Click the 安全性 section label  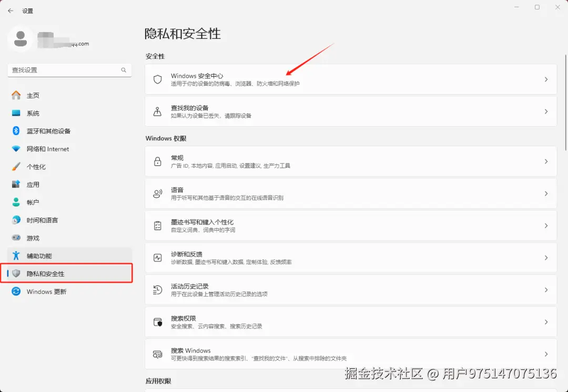155,56
